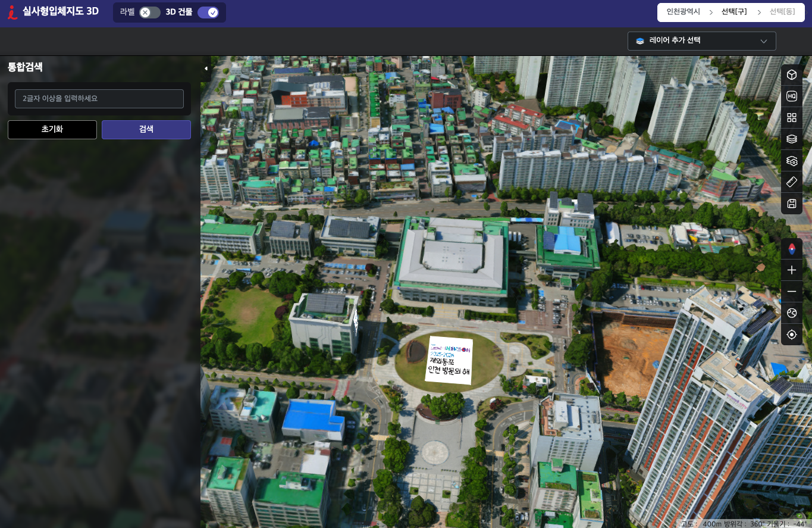This screenshot has height=528, width=812.
Task: Open the 선택[구] district selector
Action: tap(733, 12)
